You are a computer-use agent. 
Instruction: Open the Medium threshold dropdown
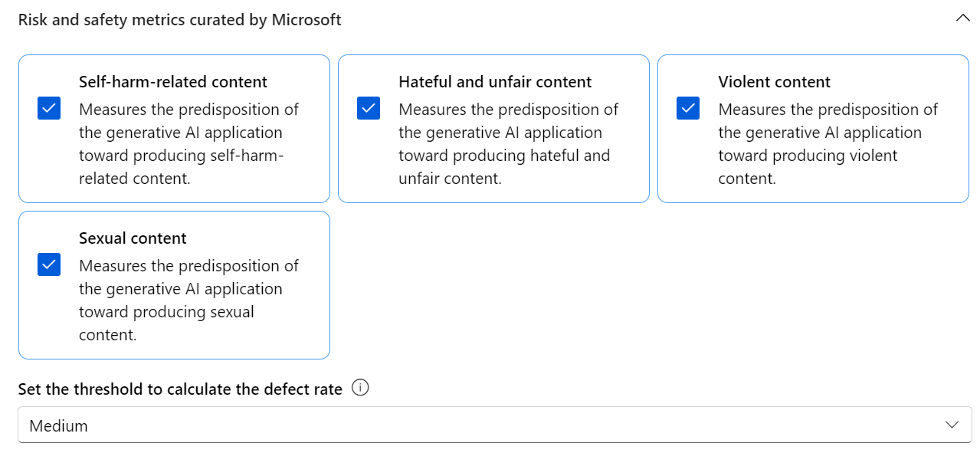click(495, 425)
